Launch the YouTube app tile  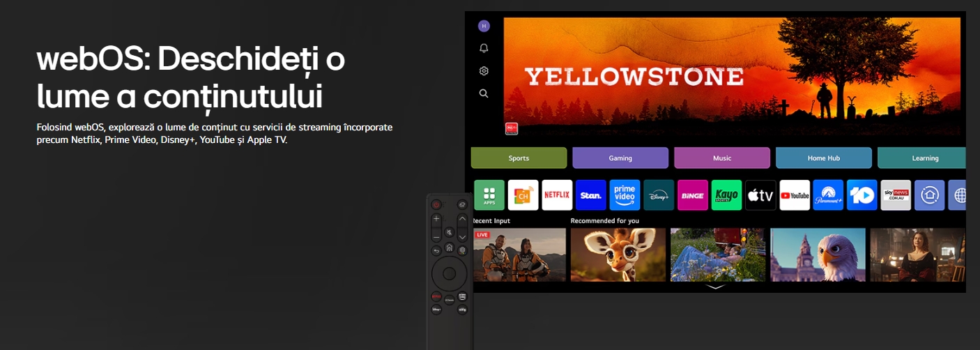tap(795, 195)
